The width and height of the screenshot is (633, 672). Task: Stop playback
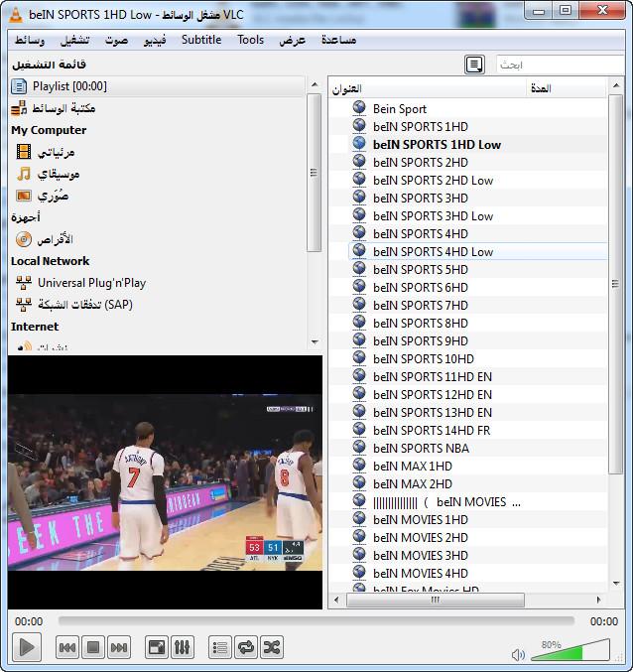(93, 647)
